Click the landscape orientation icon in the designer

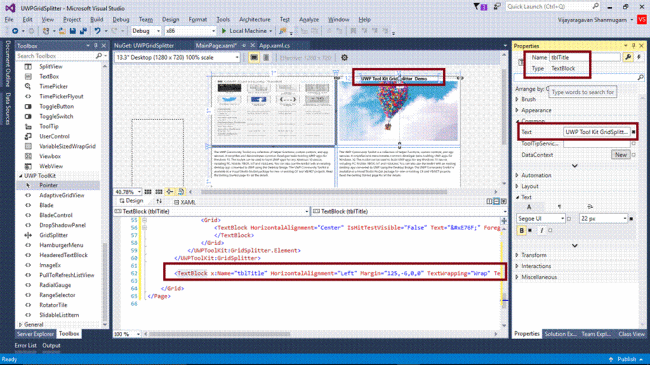(x=254, y=58)
